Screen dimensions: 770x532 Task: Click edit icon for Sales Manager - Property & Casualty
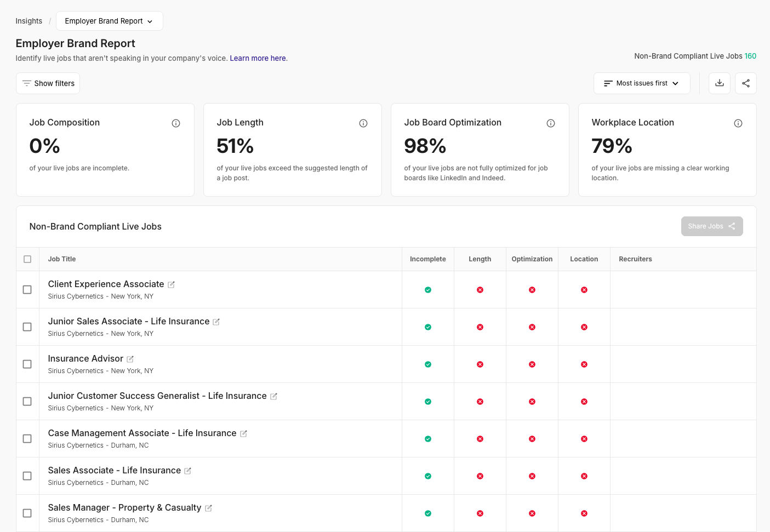click(x=208, y=508)
